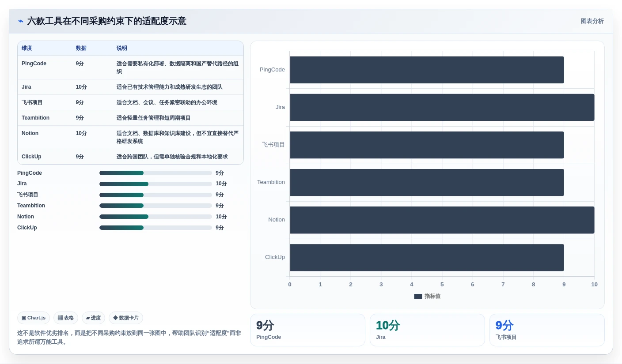Open the PingCode 9分 data card

point(307,330)
